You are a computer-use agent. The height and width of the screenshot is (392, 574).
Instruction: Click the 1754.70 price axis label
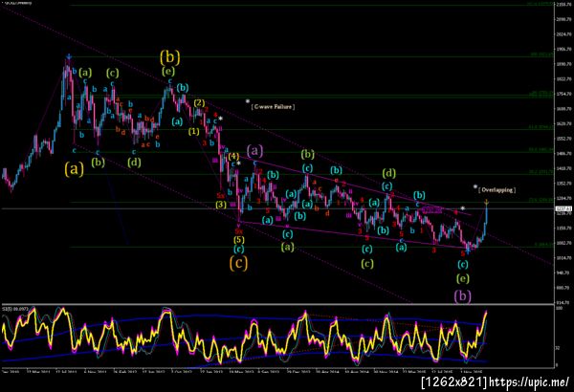click(562, 94)
